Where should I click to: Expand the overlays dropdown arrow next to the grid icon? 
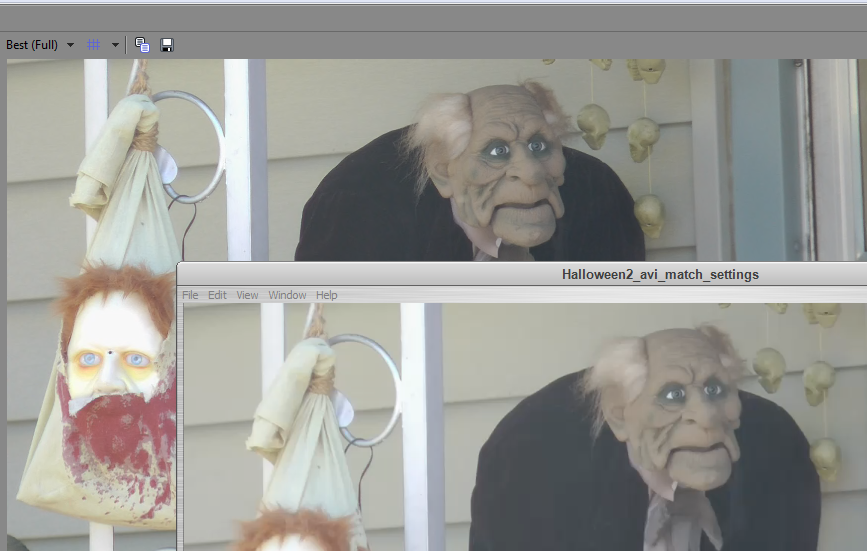click(115, 45)
